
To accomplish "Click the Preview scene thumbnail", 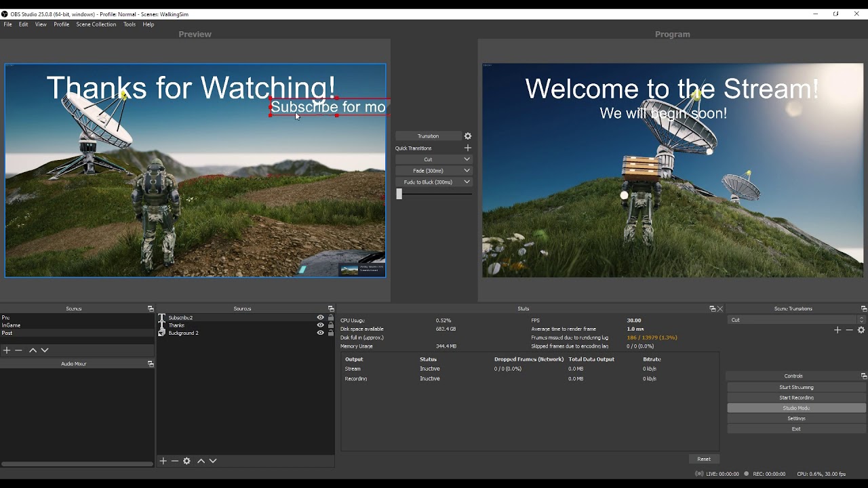I will pyautogui.click(x=195, y=170).
